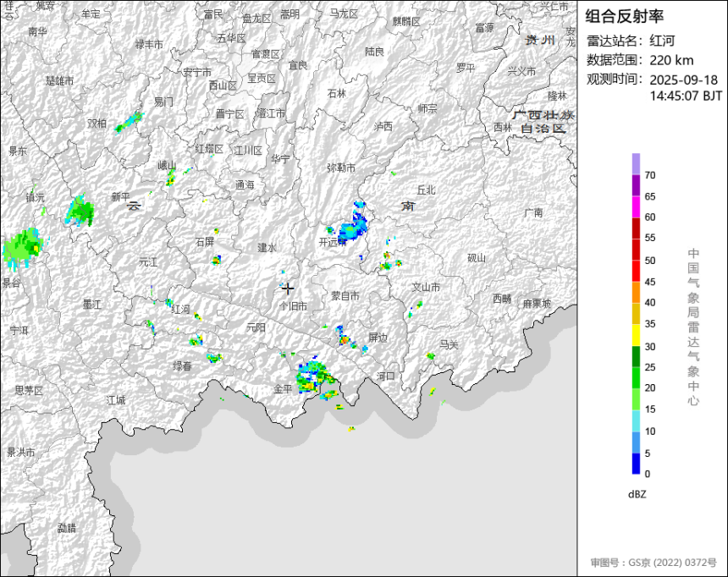The height and width of the screenshot is (577, 728).
Task: Click the 勐腊 map label
Action: (66, 528)
